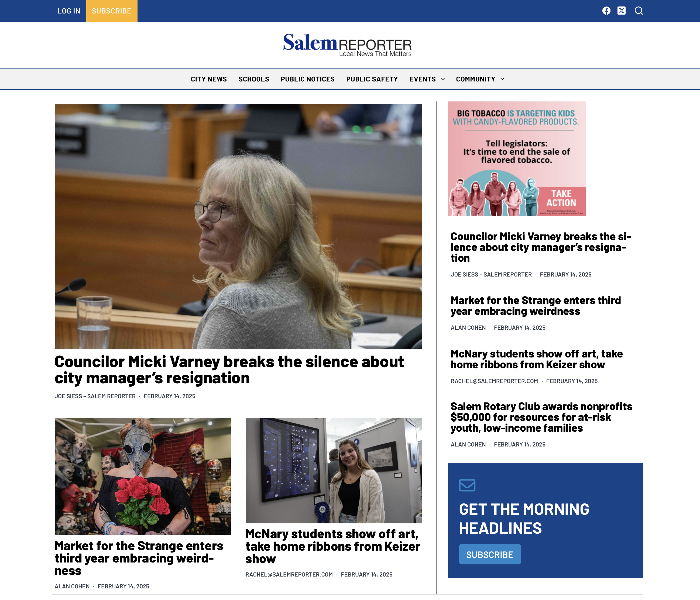
Task: Click the Log In link
Action: pos(69,11)
